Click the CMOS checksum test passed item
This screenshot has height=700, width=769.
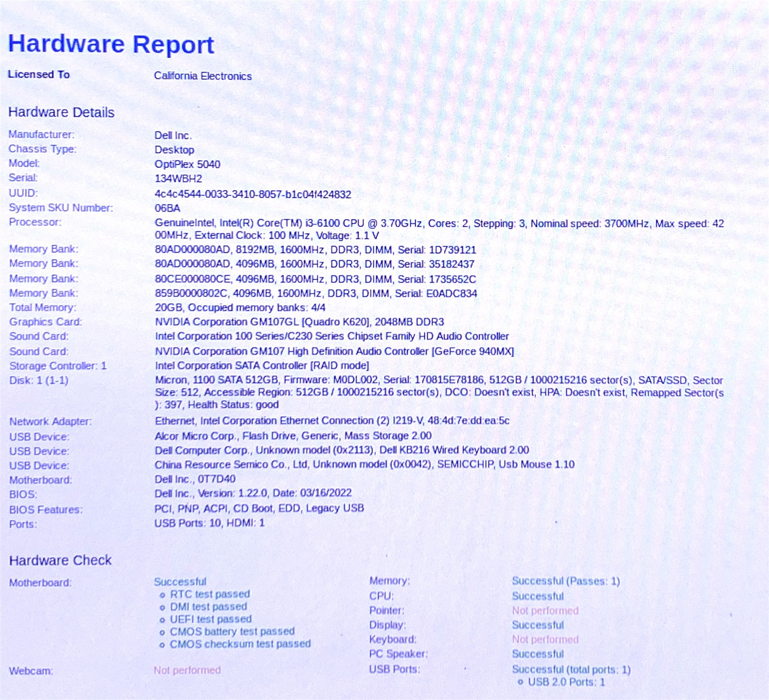click(x=240, y=644)
